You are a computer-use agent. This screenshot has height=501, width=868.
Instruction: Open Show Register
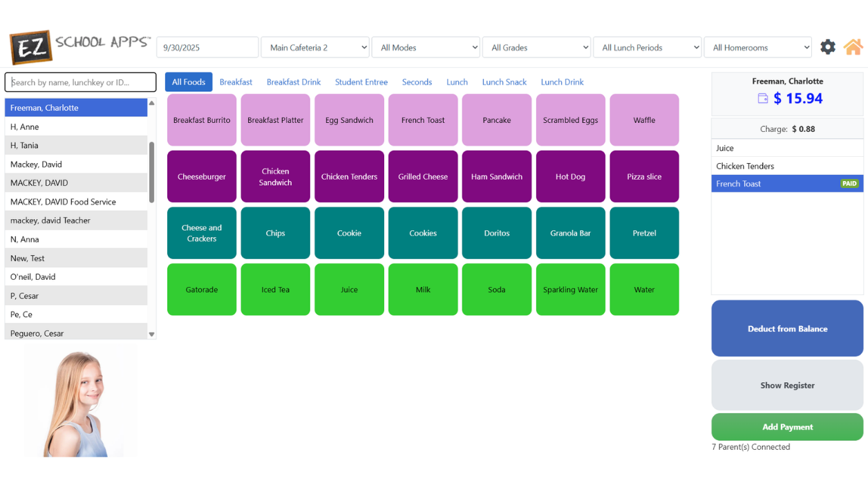[787, 385]
